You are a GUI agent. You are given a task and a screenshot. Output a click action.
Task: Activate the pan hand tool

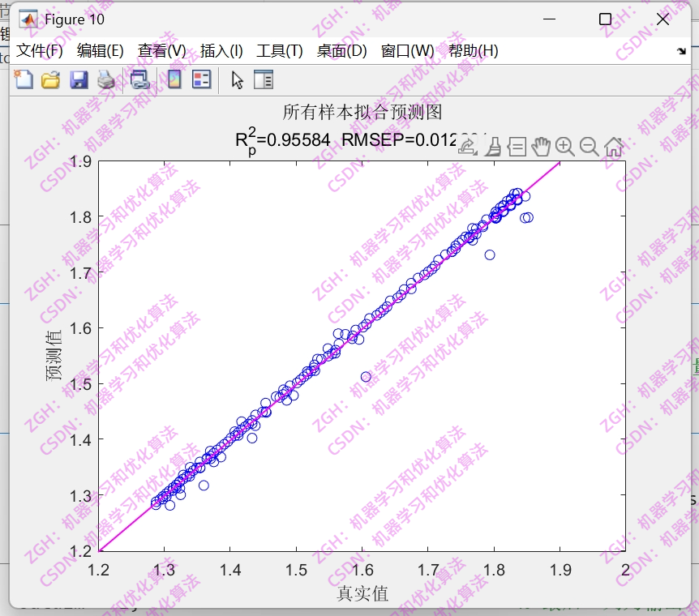click(541, 147)
